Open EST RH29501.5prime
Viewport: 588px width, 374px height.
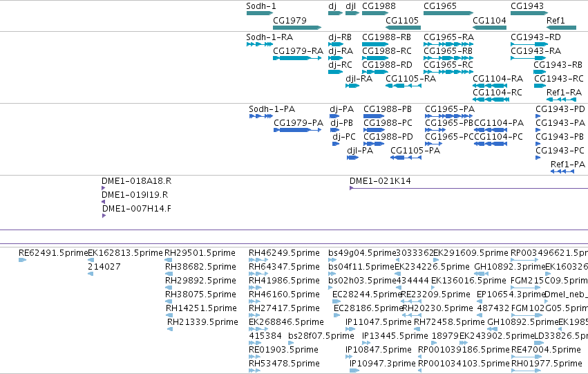pyautogui.click(x=169, y=260)
